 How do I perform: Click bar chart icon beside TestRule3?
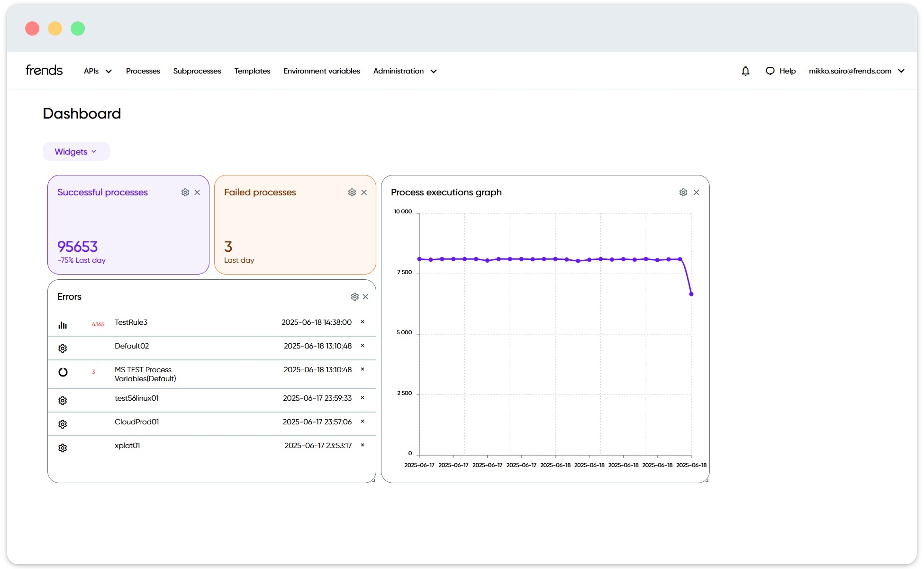click(63, 325)
